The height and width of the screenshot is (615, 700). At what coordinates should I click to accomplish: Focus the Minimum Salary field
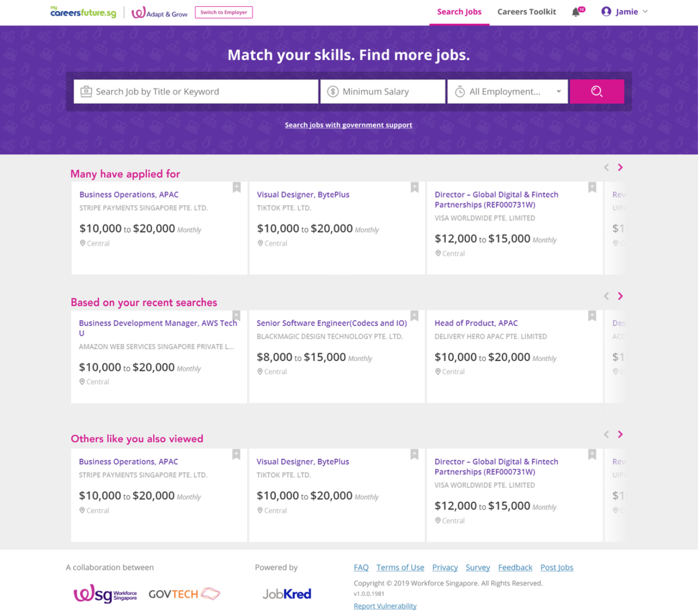[384, 92]
